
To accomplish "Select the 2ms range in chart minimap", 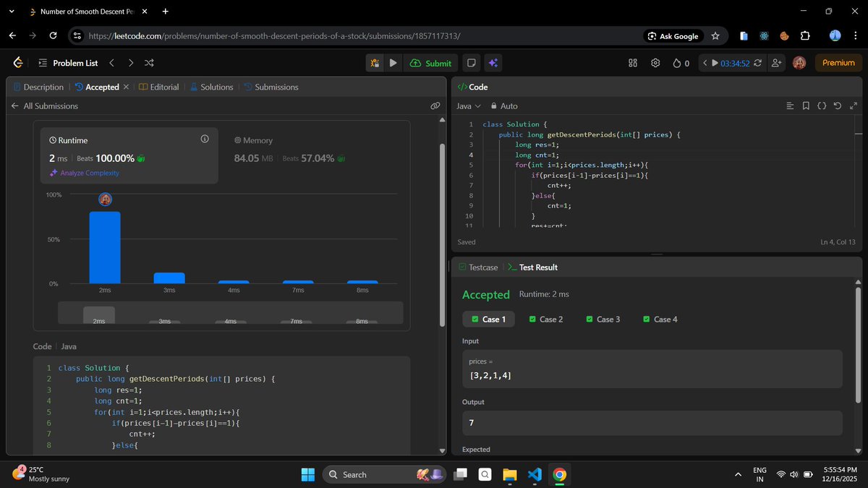I will pyautogui.click(x=99, y=314).
